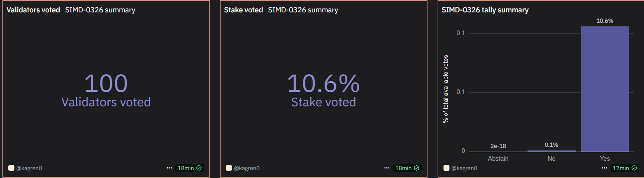This screenshot has height=178, width=644.
Task: Click the checkmark icon beside 17min badge
Action: pos(634,168)
